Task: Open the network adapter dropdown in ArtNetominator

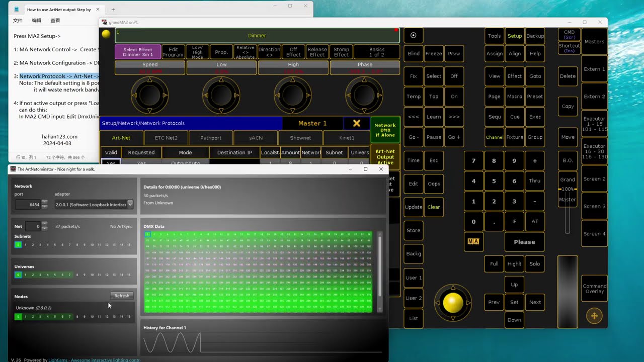Action: coord(130,204)
